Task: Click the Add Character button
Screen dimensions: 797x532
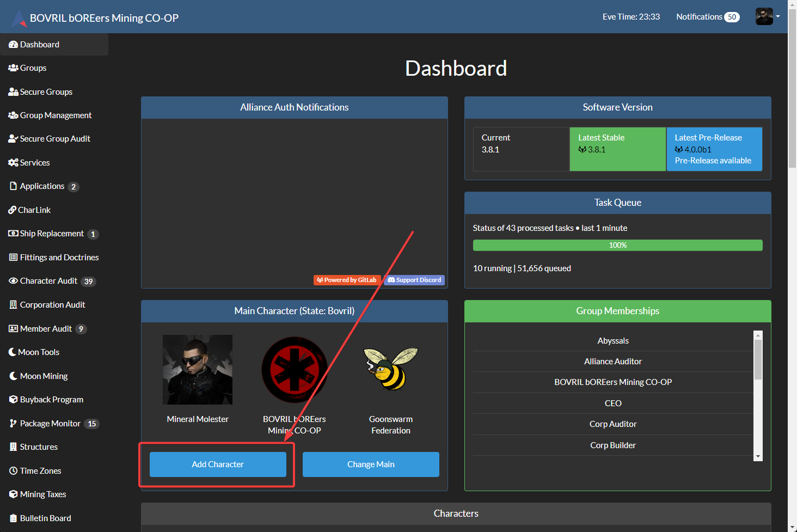Action: (217, 464)
